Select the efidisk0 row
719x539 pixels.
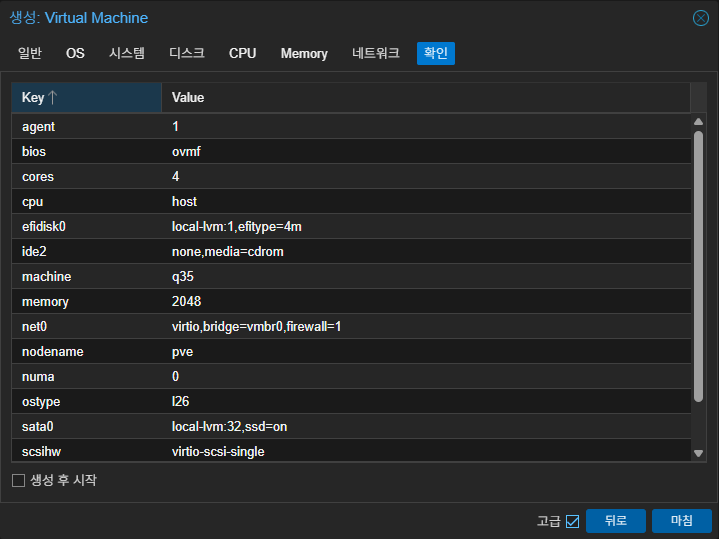tap(351, 226)
